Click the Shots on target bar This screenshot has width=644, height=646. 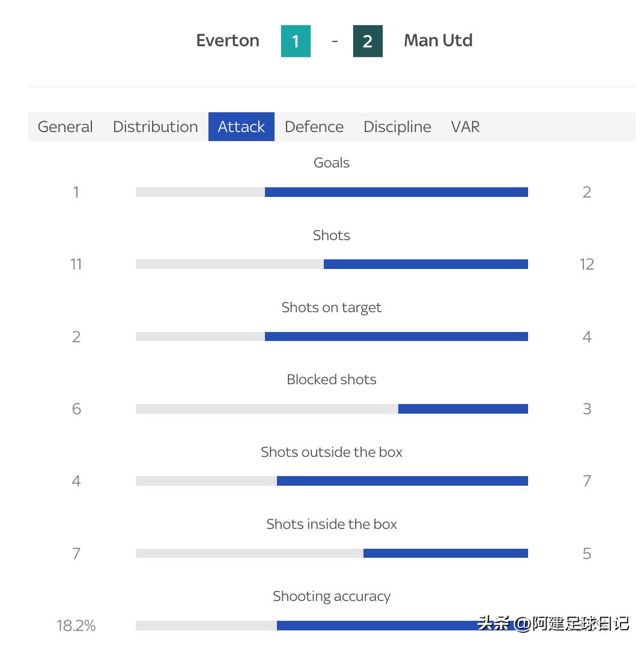tap(332, 337)
